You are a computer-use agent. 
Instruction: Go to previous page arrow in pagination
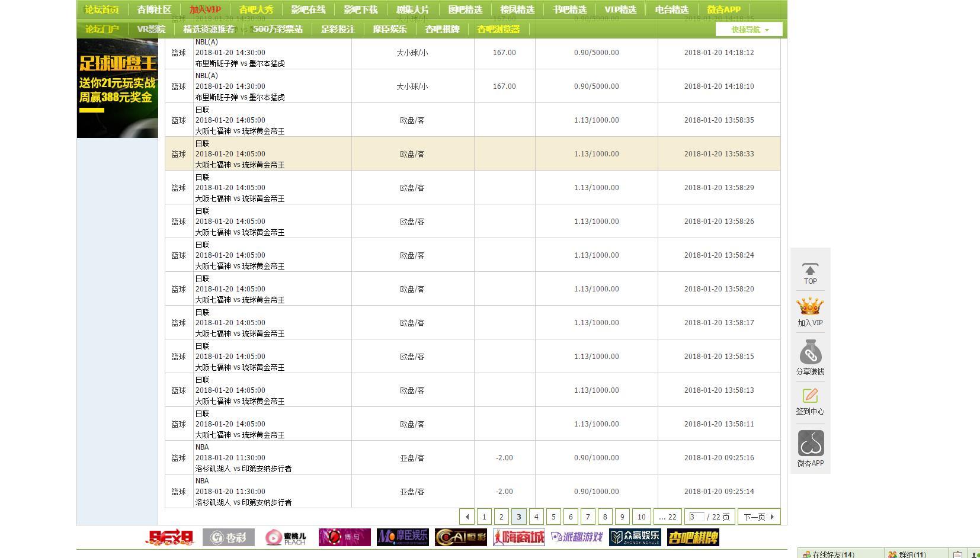coord(467,517)
